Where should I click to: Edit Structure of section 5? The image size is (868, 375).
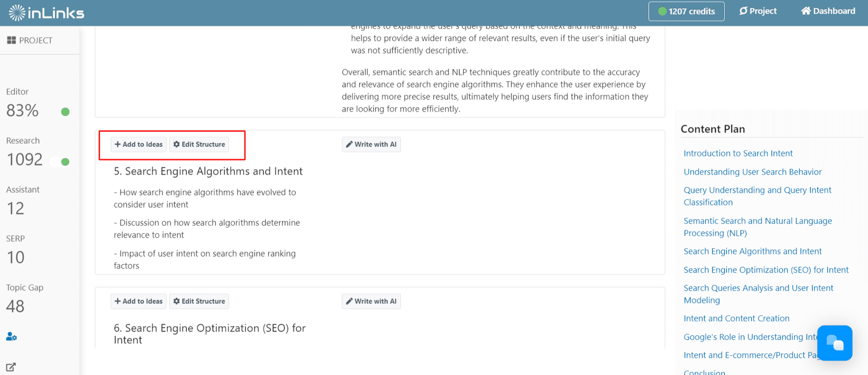pos(199,144)
